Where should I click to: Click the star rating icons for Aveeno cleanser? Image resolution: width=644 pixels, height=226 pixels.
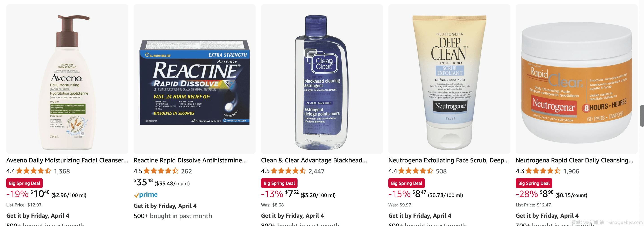[x=33, y=171]
